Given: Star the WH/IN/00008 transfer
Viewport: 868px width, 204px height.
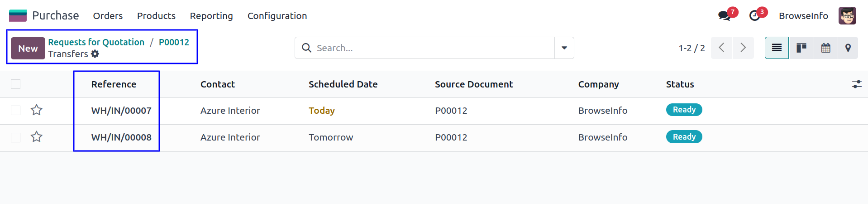Looking at the screenshot, I should tap(37, 137).
